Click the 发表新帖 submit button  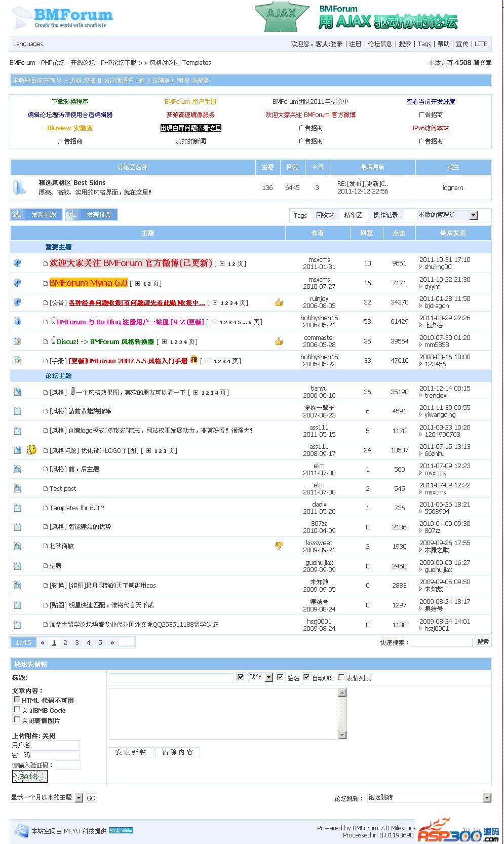coord(131,752)
